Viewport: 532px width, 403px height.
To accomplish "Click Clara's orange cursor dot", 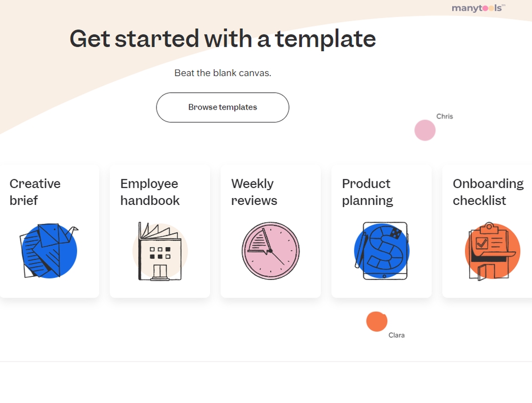I will pos(377,321).
